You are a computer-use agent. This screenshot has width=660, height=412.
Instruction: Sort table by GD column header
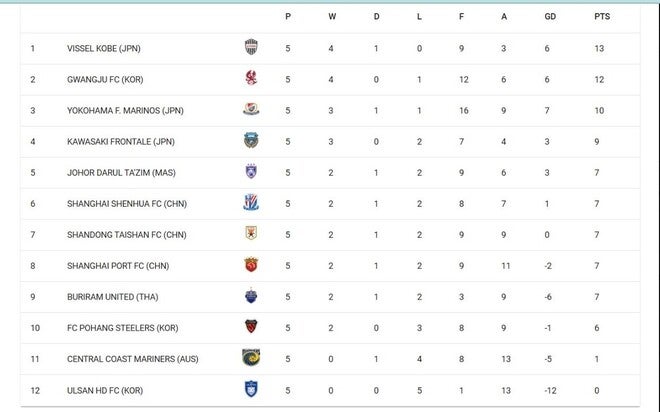[x=550, y=16]
